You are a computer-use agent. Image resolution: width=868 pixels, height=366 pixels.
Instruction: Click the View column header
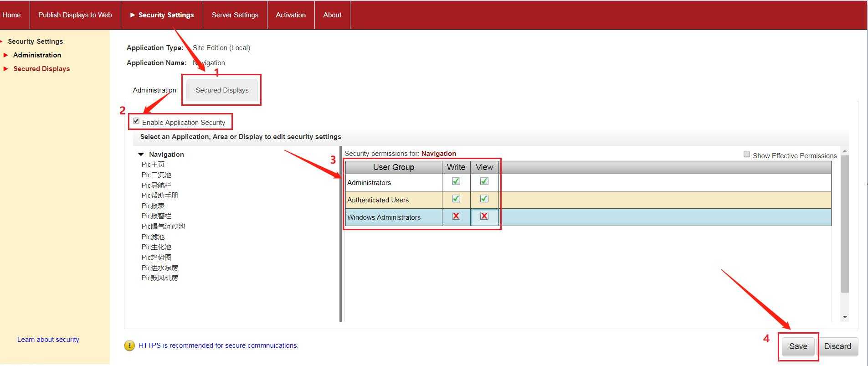click(484, 167)
